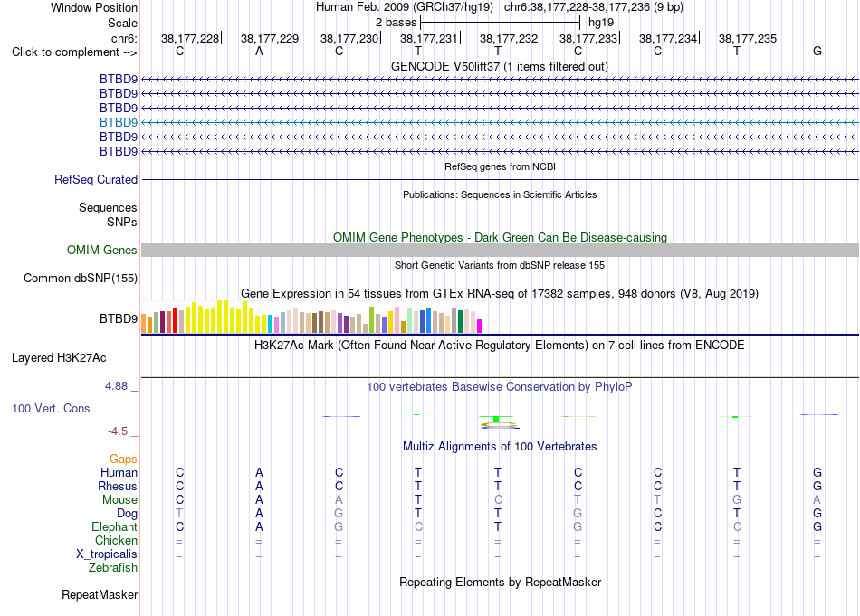Select the Gaps label in Multiz alignment

click(123, 459)
